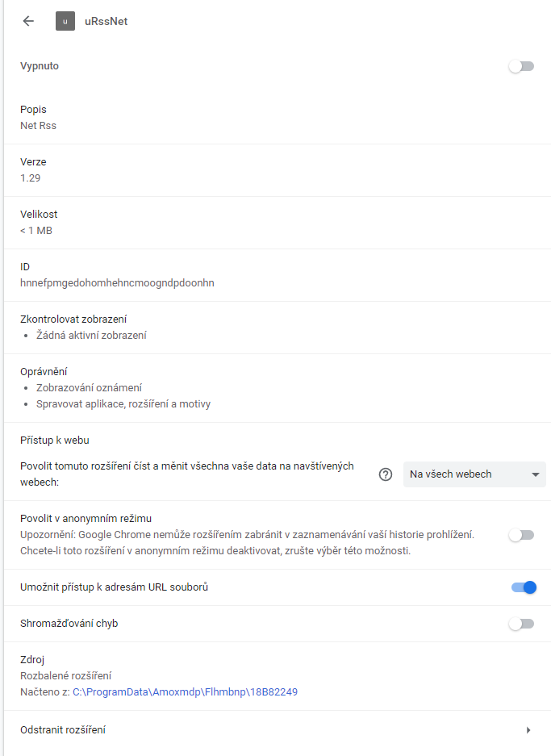551x756 pixels.
Task: Enable the Shromažďování chyb switch
Action: click(521, 624)
